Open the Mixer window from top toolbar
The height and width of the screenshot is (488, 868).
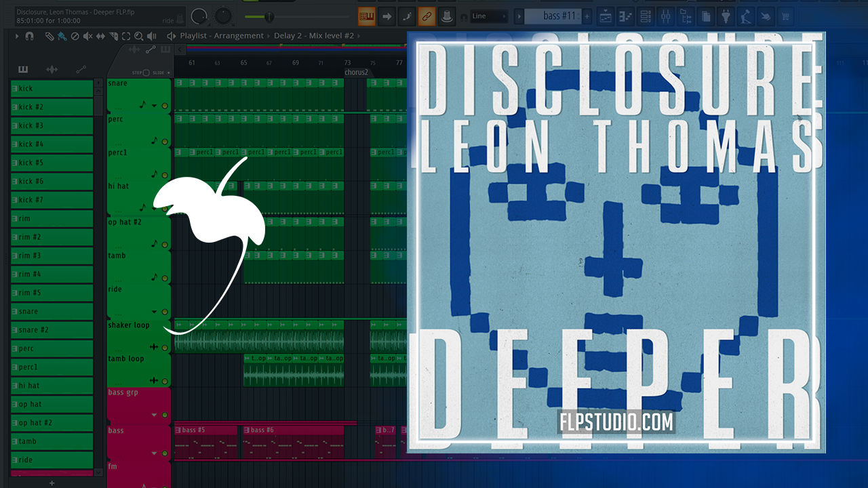(667, 16)
